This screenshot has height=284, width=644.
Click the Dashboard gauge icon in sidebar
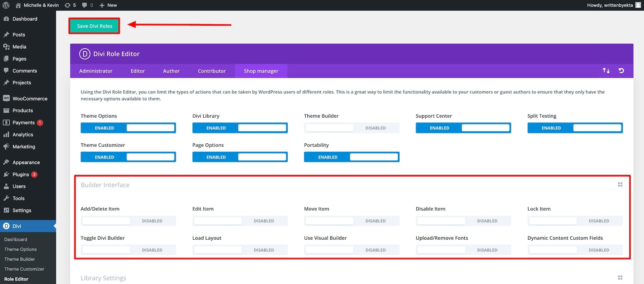tap(6, 19)
